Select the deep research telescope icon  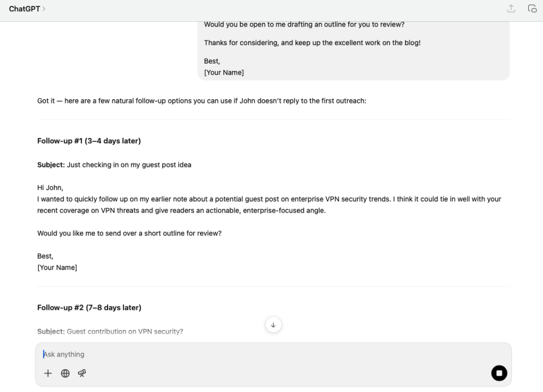point(82,373)
